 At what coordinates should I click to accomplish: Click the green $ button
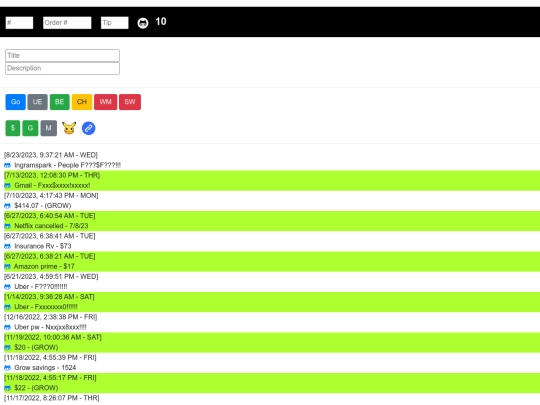click(x=13, y=128)
